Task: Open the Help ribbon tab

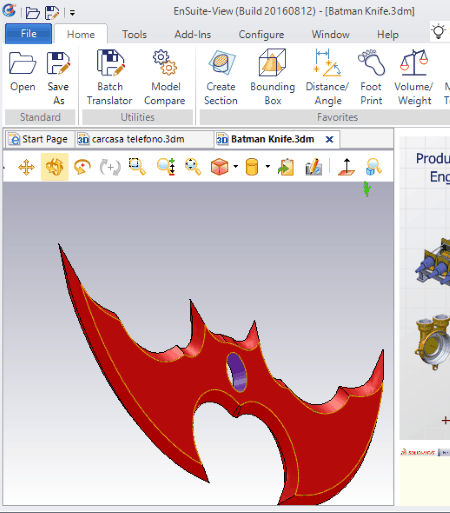Action: [x=388, y=34]
